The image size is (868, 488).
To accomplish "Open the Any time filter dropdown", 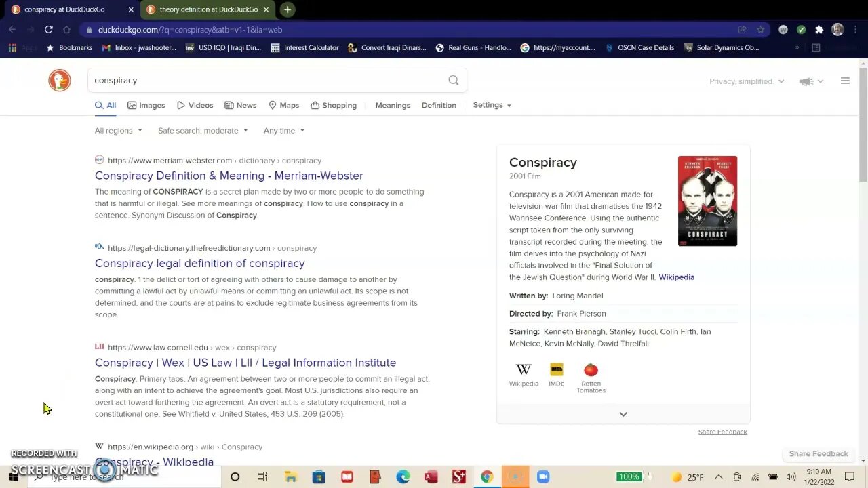I will click(284, 131).
